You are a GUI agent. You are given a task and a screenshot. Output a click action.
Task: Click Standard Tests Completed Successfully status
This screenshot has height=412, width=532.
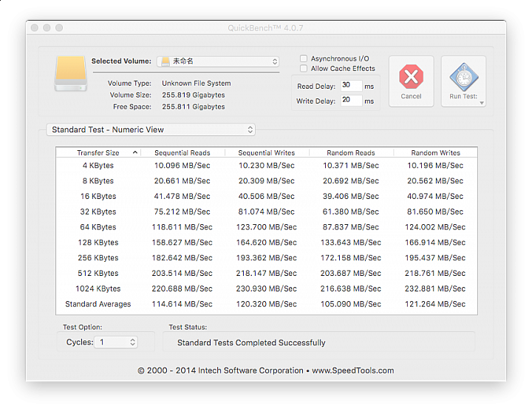(251, 342)
